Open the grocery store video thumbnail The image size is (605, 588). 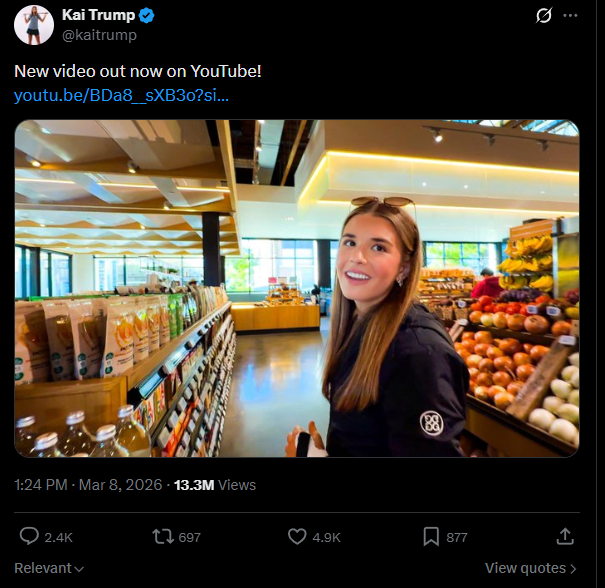point(297,289)
